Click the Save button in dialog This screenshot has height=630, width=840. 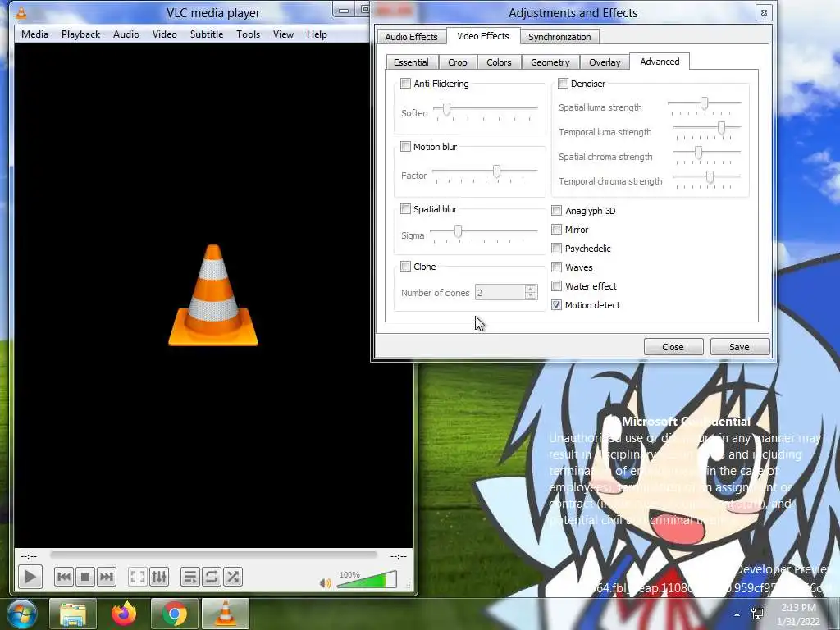point(739,347)
